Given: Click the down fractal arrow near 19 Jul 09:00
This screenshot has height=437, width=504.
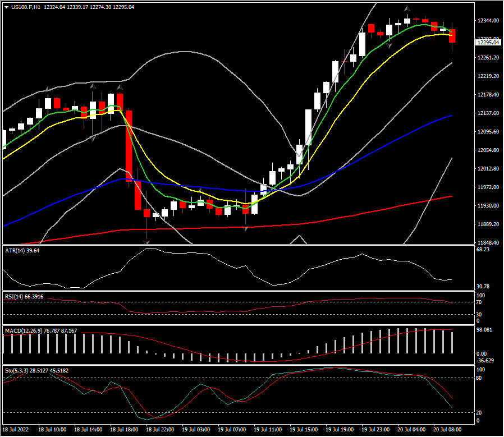Looking at the screenshot, I should [245, 229].
